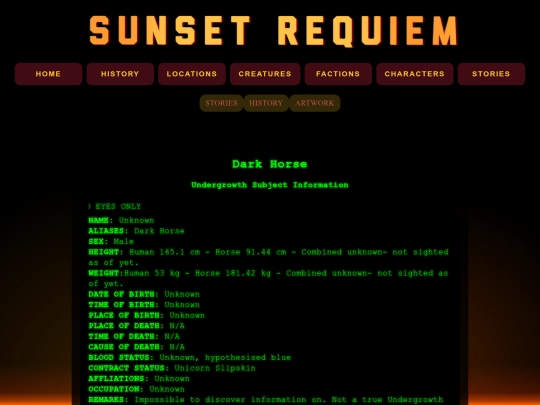
Task: Select 'CAUSE OF DEATH: N/A' line
Action: pos(136,347)
